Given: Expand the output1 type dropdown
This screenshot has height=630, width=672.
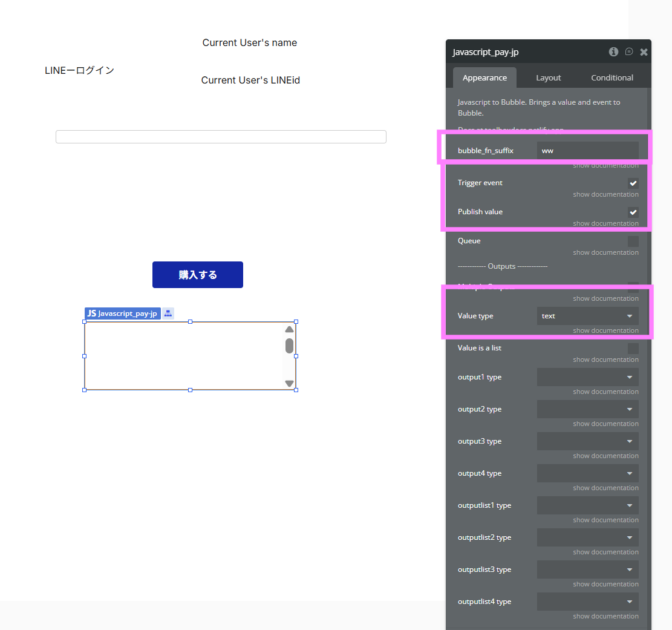Looking at the screenshot, I should (x=587, y=377).
